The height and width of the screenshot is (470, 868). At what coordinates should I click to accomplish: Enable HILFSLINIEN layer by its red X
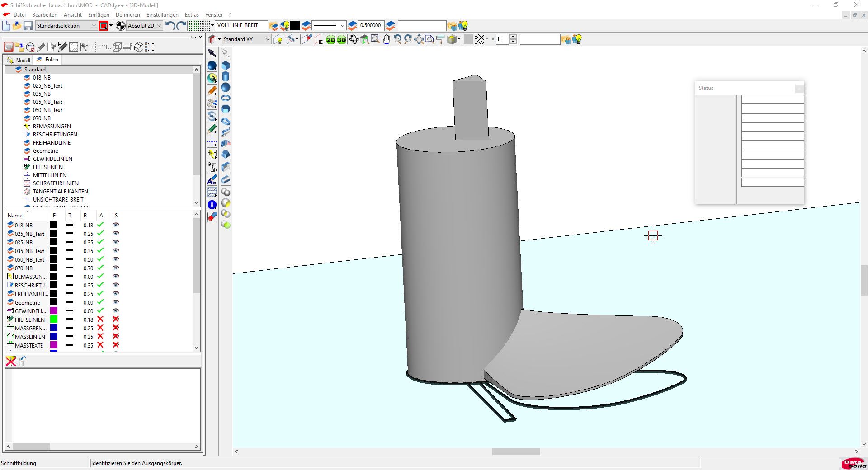[100, 320]
